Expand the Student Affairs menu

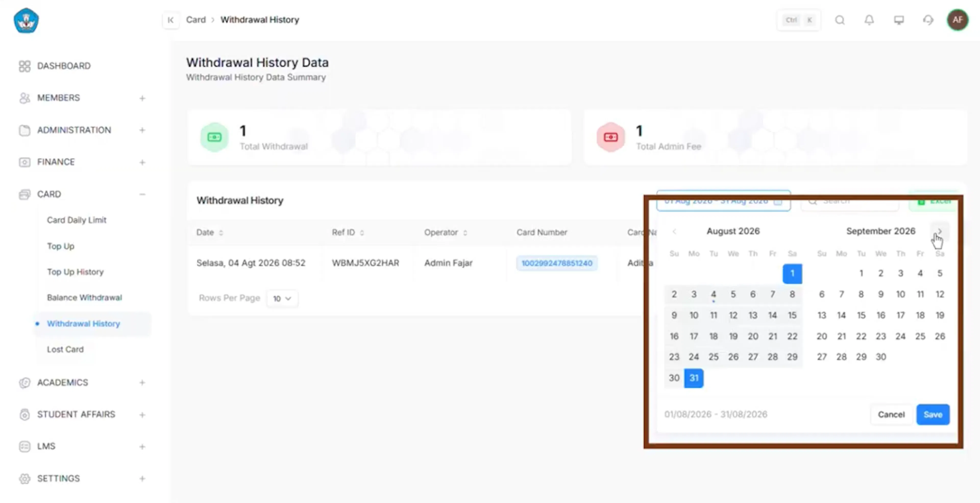(142, 415)
